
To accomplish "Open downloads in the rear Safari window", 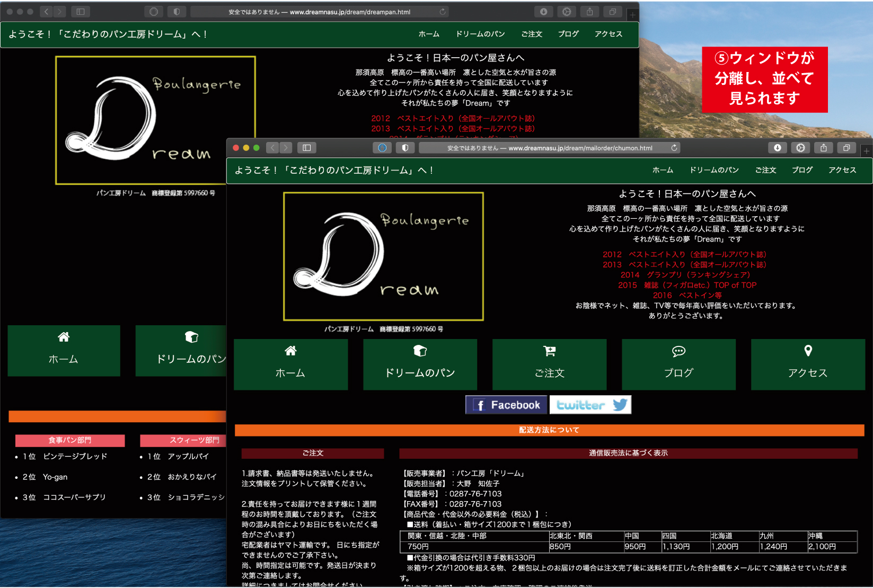I will pos(544,12).
